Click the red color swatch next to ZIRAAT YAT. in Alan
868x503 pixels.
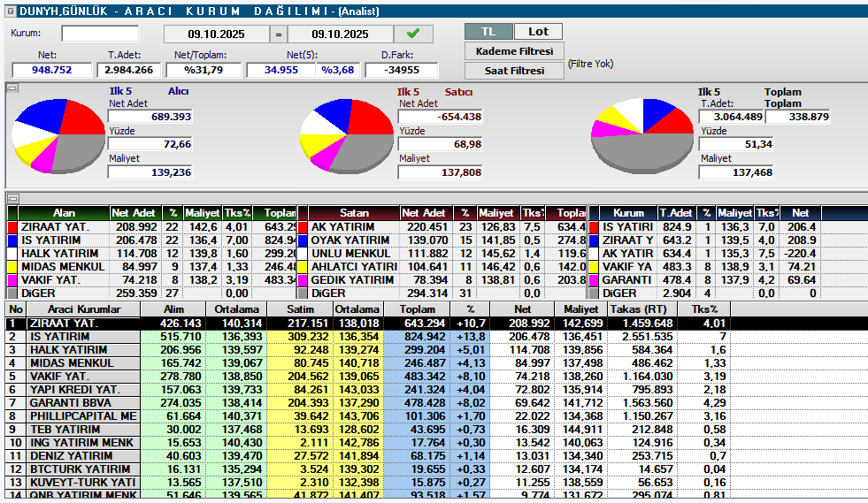tap(12, 227)
